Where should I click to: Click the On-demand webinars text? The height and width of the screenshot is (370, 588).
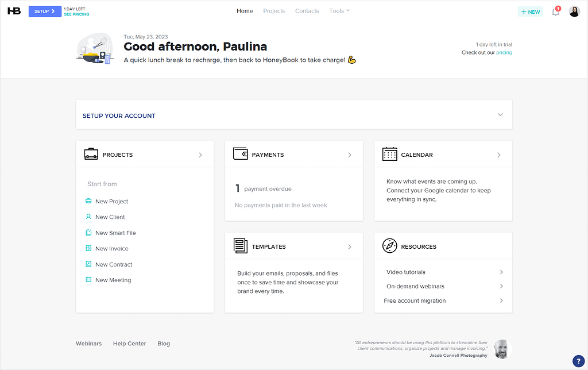coord(415,286)
